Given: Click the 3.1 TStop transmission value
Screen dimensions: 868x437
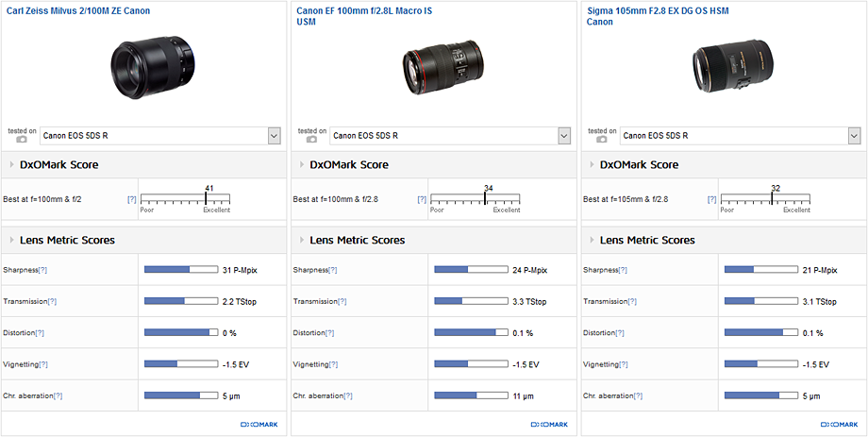Looking at the screenshot, I should pos(820,302).
